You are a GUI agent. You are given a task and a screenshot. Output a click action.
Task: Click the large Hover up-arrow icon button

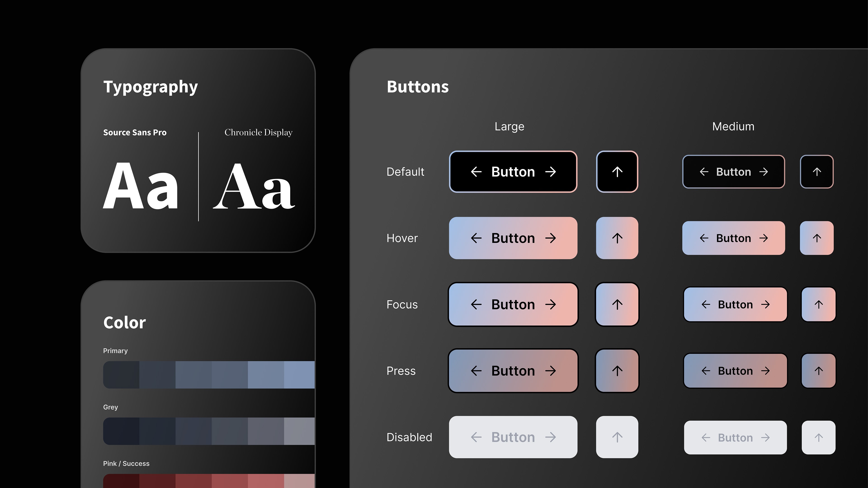pos(617,238)
